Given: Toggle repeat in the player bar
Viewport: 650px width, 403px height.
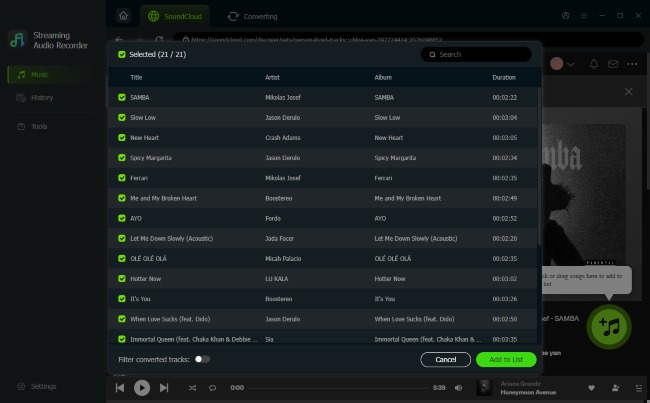Looking at the screenshot, I should pyautogui.click(x=212, y=388).
